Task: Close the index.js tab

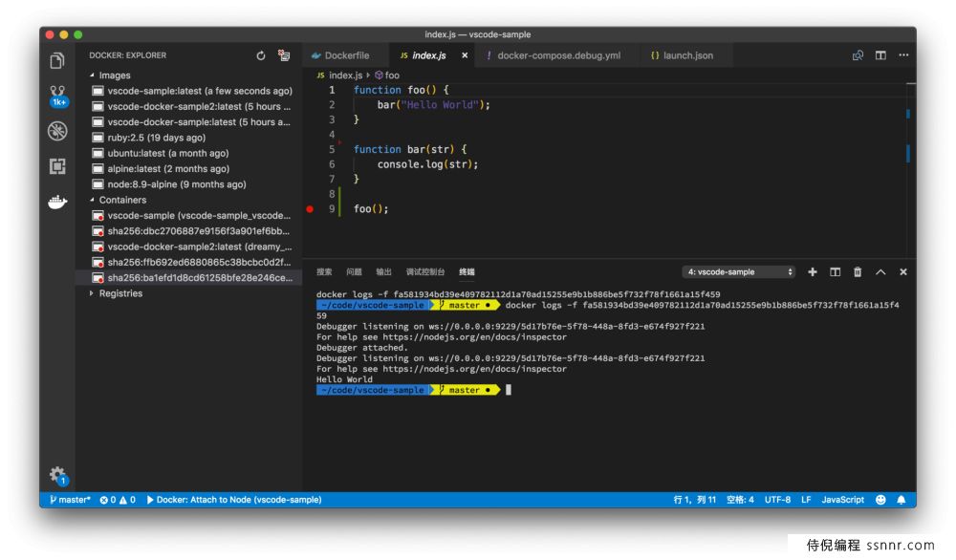Action: click(x=465, y=55)
